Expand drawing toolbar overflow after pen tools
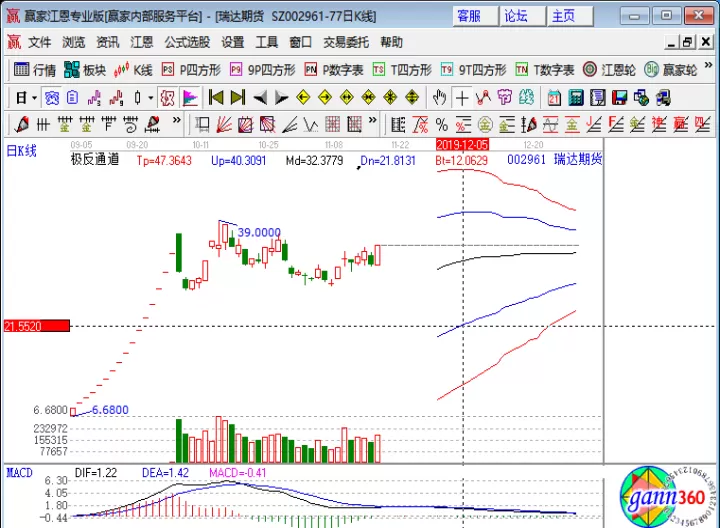This screenshot has height=528, width=720. click(176, 120)
